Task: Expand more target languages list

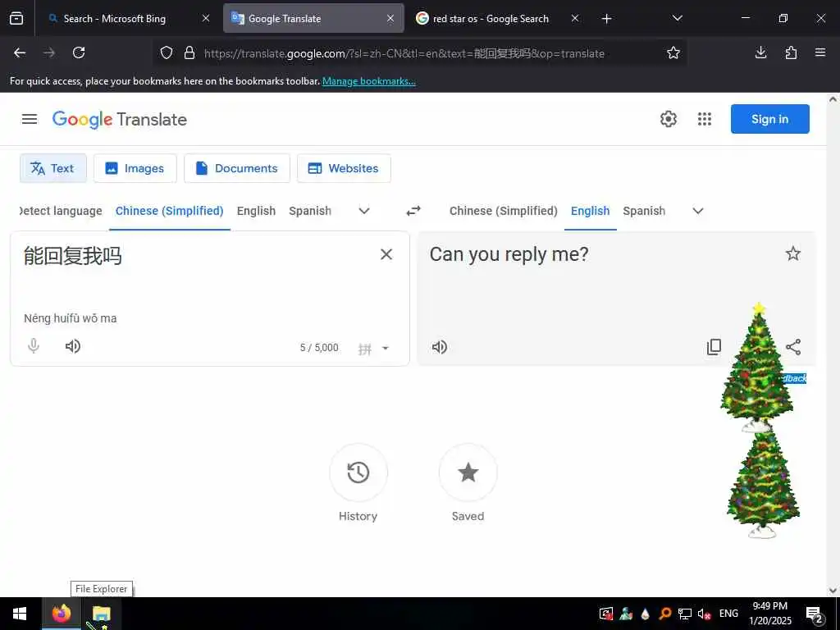Action: click(698, 211)
